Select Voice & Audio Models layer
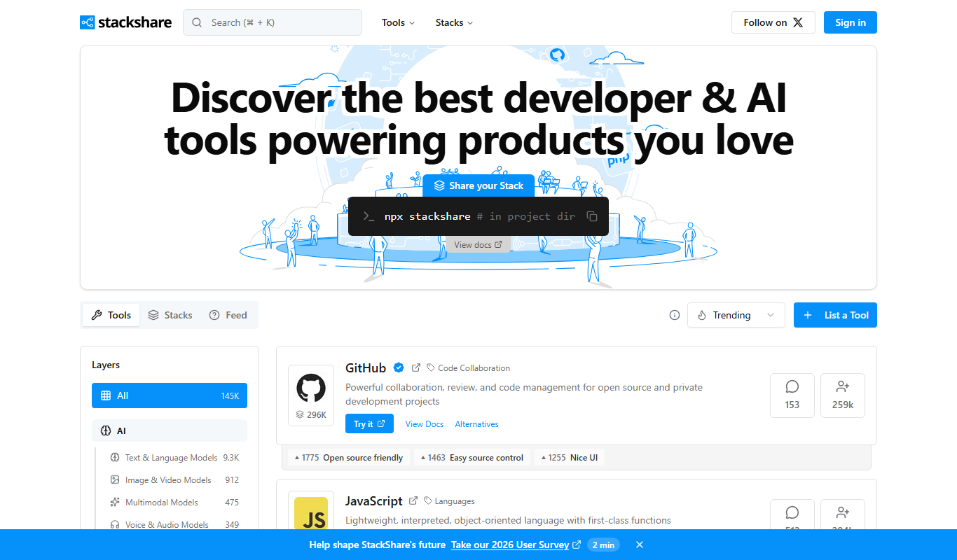The width and height of the screenshot is (957, 560). [x=174, y=525]
